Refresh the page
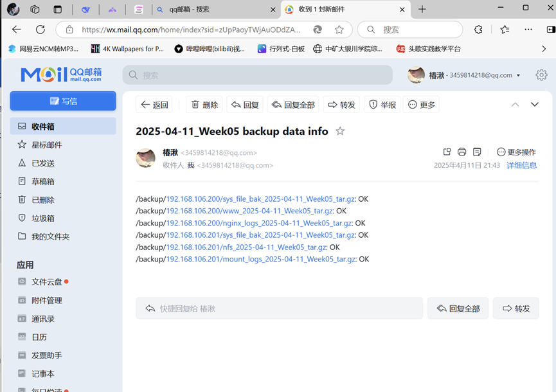This screenshot has height=392, width=556. pyautogui.click(x=40, y=30)
